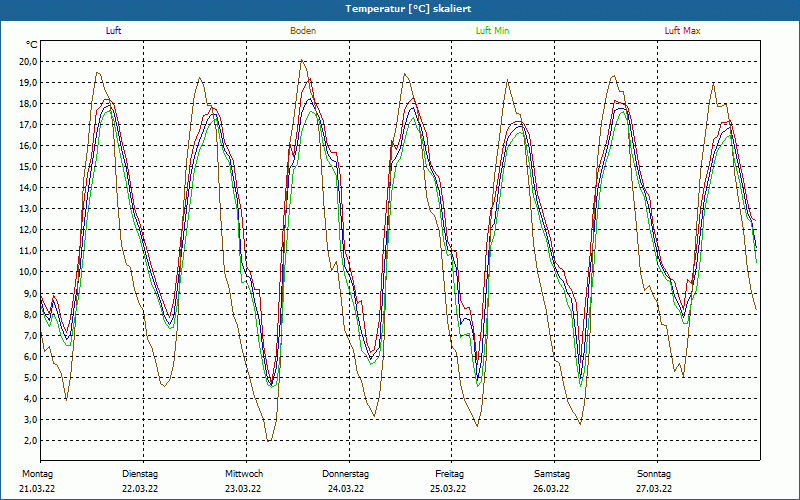
Task: Select the Freitag day label
Action: point(449,474)
